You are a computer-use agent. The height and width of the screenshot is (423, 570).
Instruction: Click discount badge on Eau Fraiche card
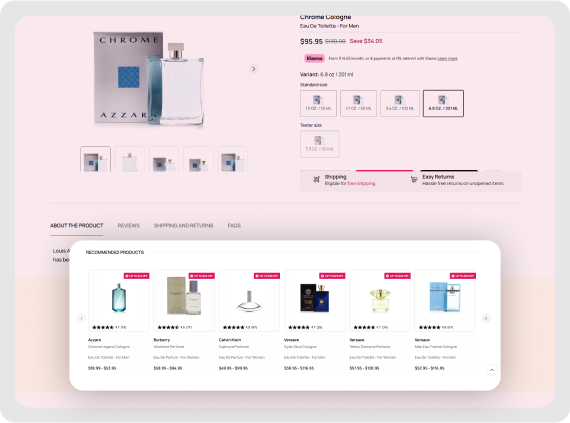463,276
